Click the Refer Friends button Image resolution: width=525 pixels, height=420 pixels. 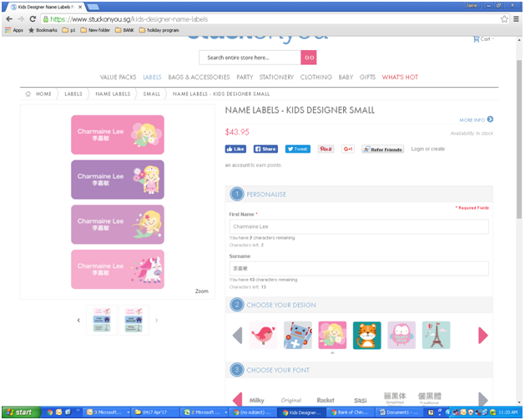pos(383,149)
